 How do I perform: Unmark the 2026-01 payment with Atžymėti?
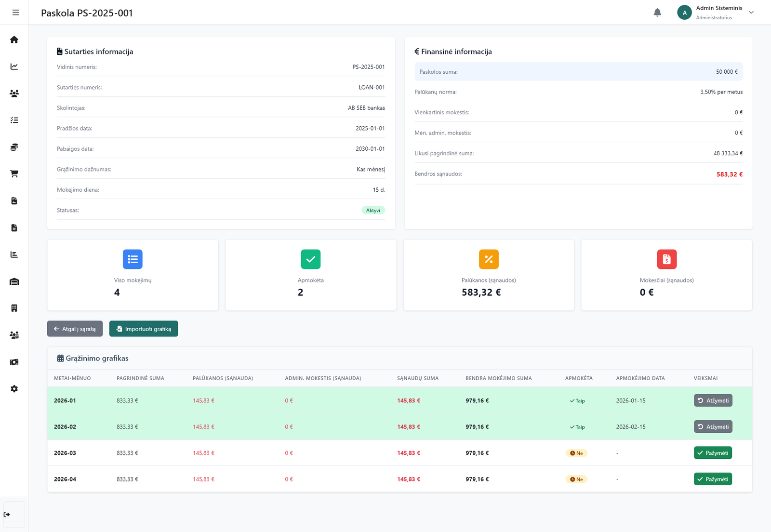pos(713,400)
